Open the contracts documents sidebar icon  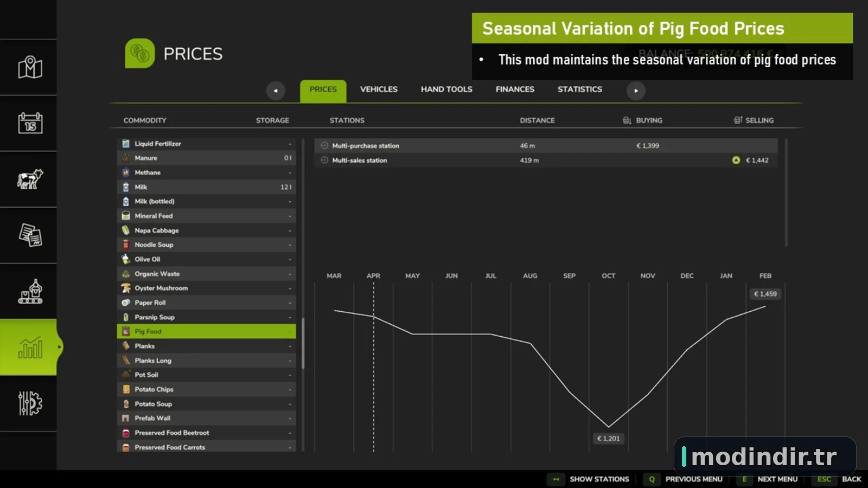(30, 235)
